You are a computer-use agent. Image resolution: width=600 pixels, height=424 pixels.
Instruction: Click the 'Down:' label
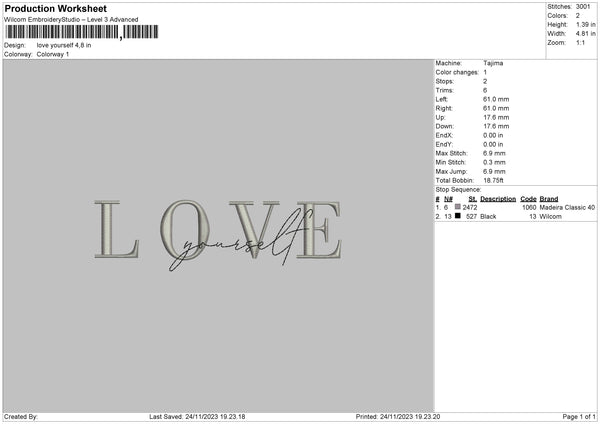(445, 126)
